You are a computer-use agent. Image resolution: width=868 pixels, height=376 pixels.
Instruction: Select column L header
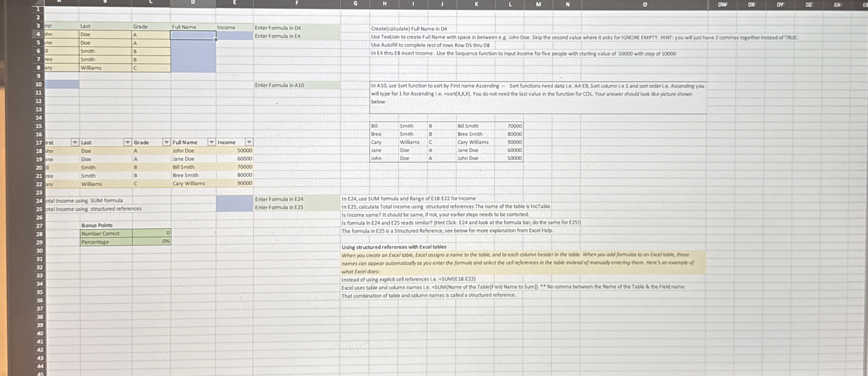click(510, 4)
